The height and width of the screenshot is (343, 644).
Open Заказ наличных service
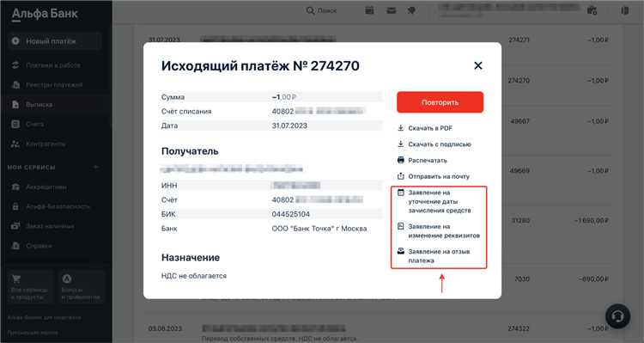[x=43, y=226]
